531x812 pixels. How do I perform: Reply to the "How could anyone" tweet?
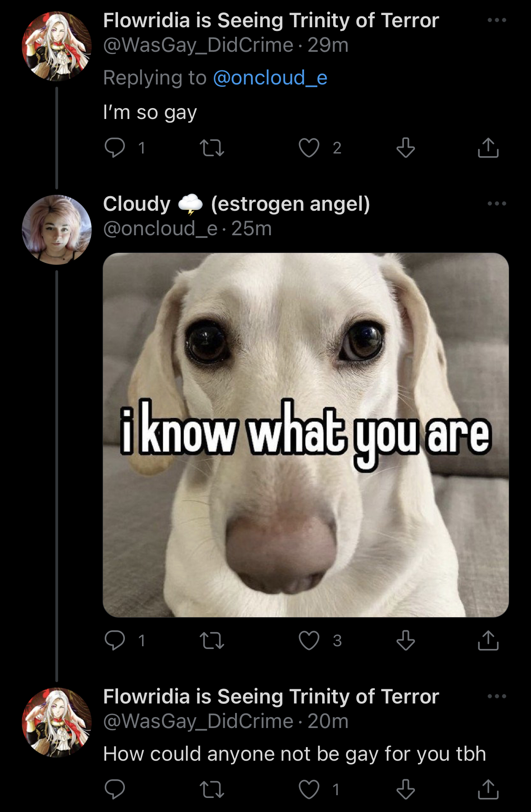114,789
